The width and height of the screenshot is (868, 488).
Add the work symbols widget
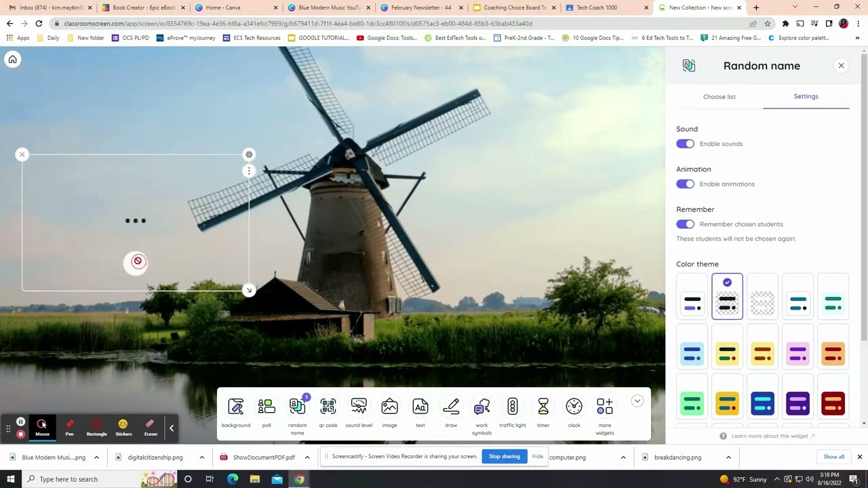[x=482, y=415]
